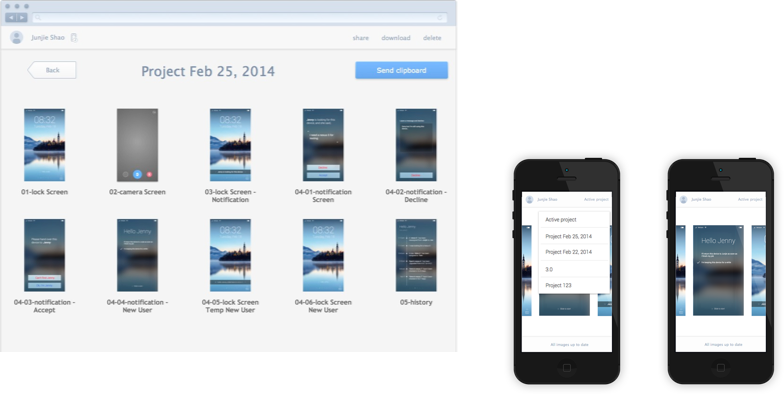The image size is (784, 394).
Task: Open the 05-history thumbnail
Action: tap(416, 255)
